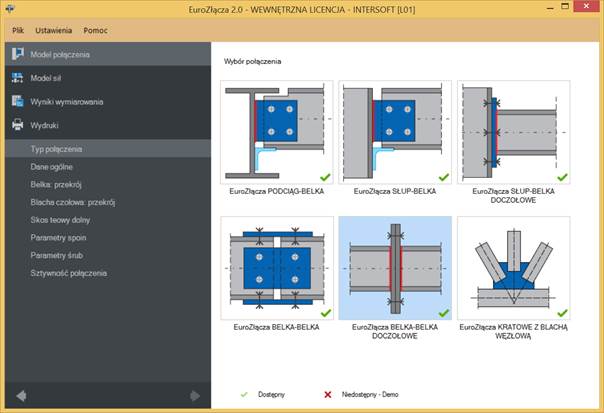Screen dimensions: 604x413
Task: Click the Wybór połączenia heading
Action: coord(252,61)
